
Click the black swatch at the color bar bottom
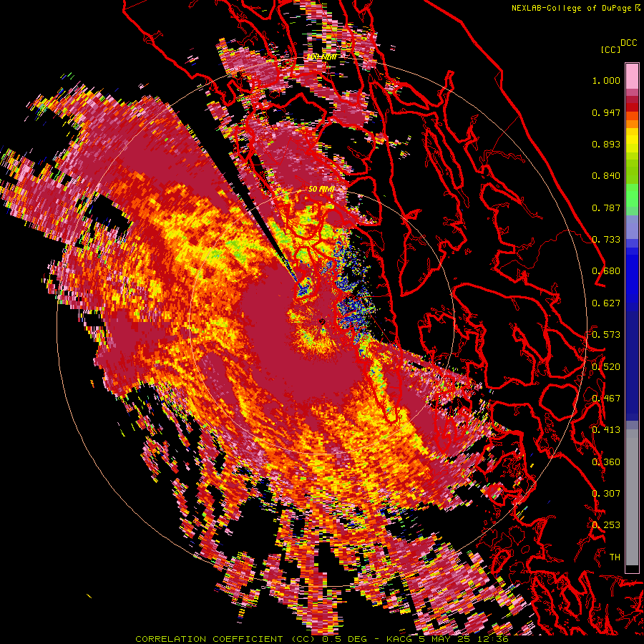pos(632,569)
